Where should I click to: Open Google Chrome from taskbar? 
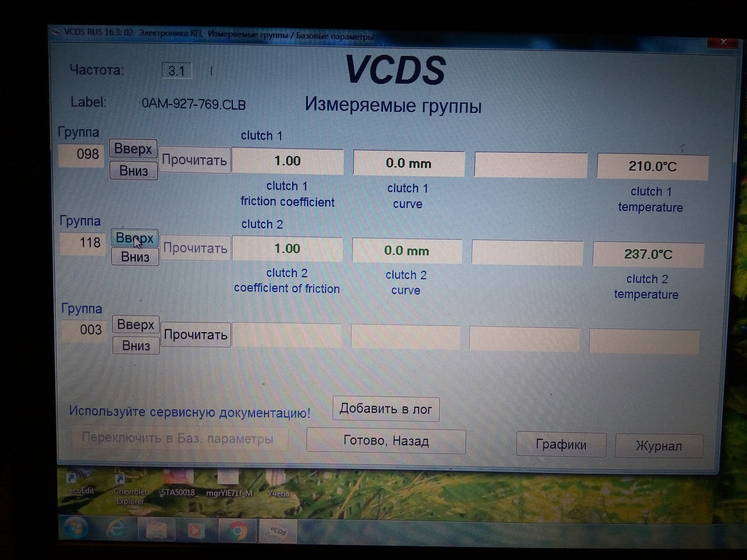tap(237, 531)
